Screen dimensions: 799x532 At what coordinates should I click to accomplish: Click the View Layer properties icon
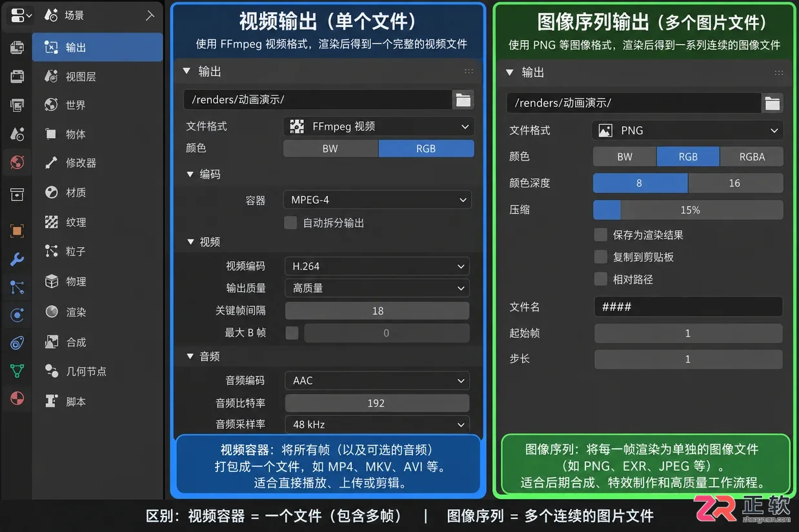17,104
